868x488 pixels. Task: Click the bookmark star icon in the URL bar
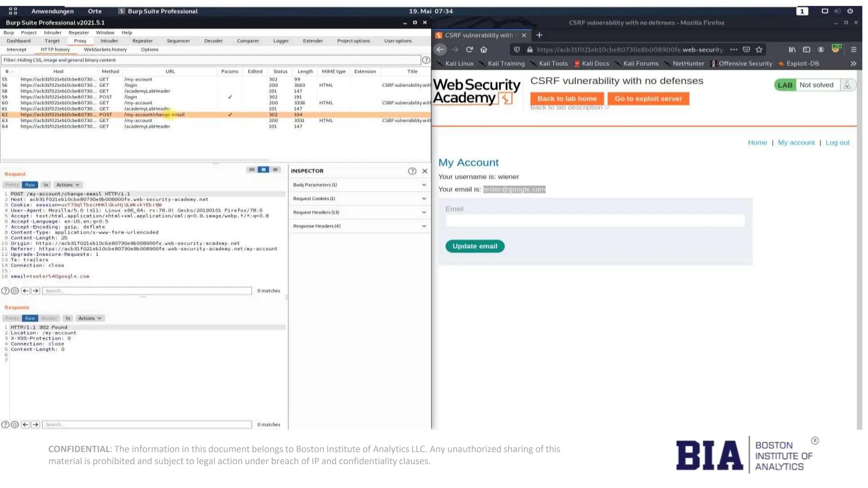[759, 50]
